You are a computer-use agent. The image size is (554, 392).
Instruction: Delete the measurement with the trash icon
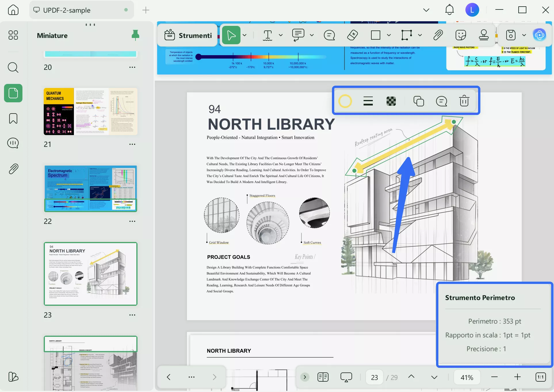[464, 101]
